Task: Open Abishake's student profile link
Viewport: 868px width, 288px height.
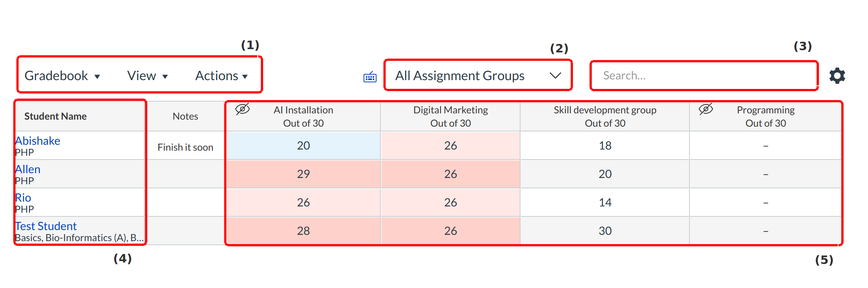Action: tap(38, 141)
